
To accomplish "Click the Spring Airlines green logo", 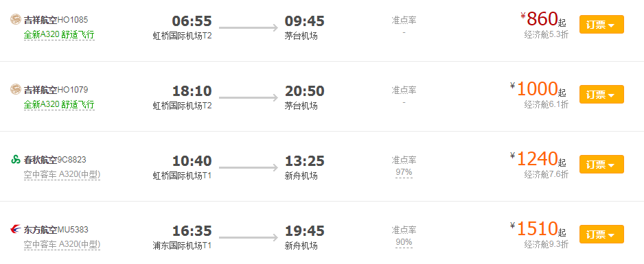I will [x=16, y=159].
